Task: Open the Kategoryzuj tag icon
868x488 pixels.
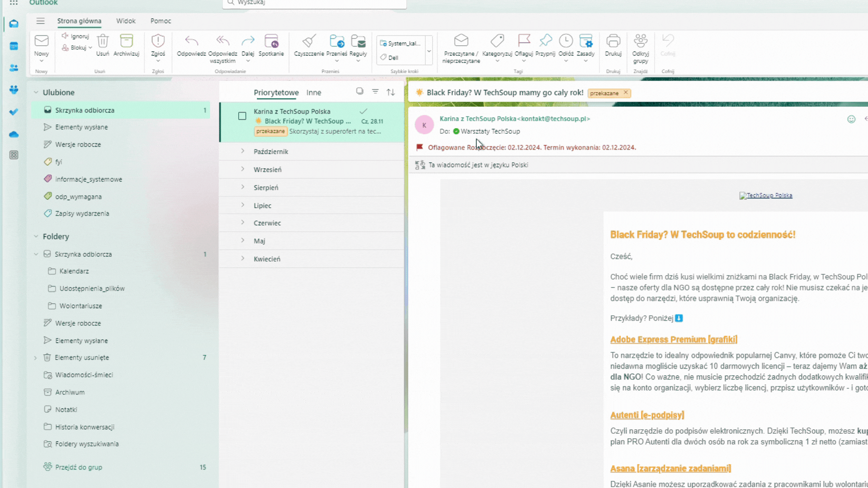Action: coord(497,41)
